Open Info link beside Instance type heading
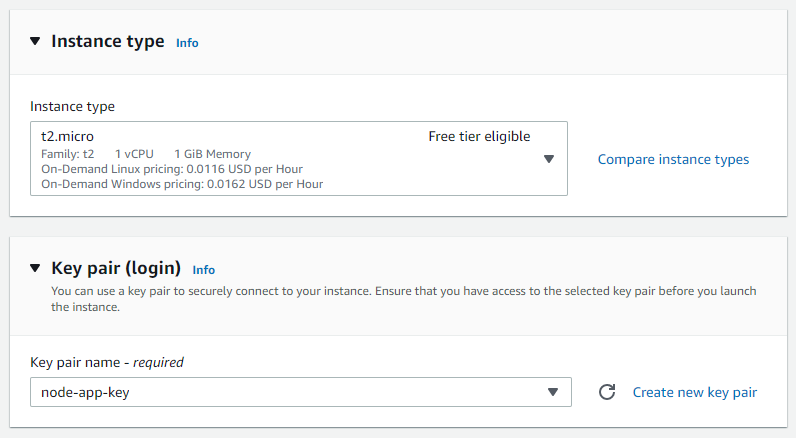The width and height of the screenshot is (796, 438). point(187,43)
